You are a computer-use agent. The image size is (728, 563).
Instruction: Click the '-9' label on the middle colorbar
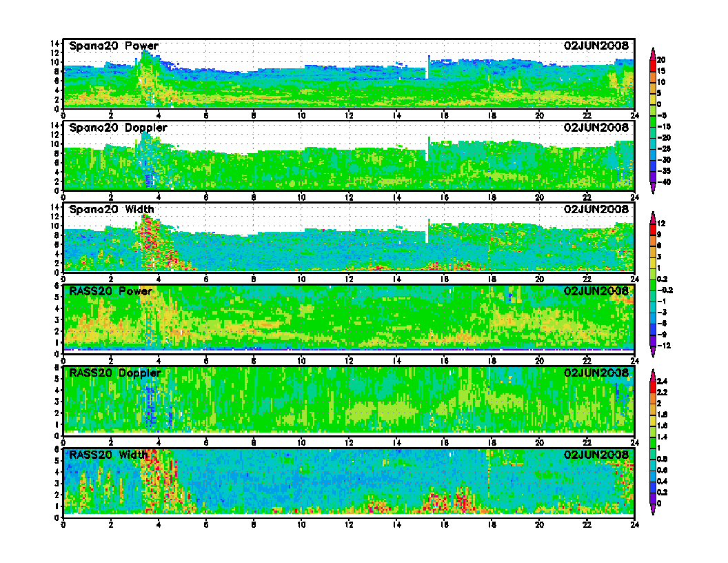(x=662, y=335)
